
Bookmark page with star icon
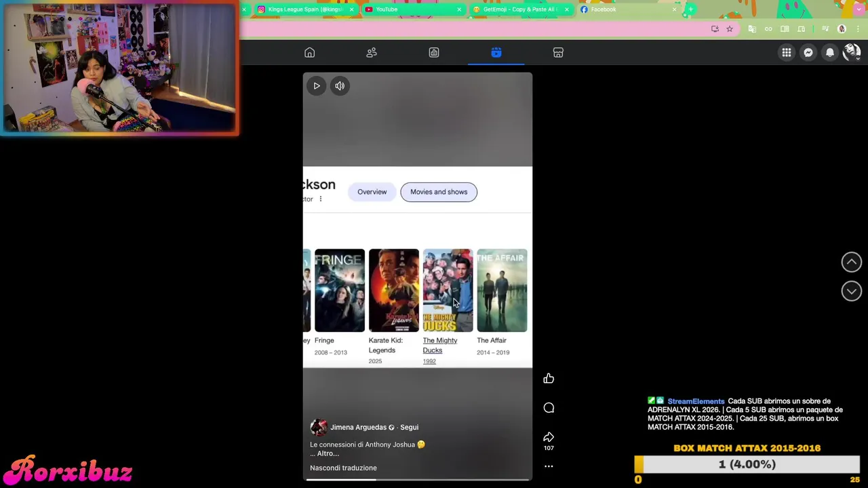[x=730, y=29]
